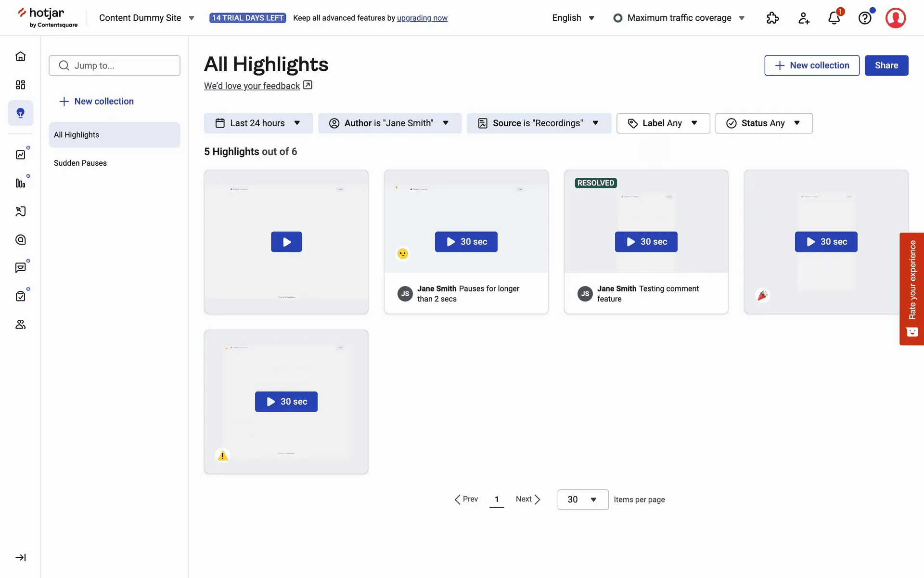The image size is (924, 578).
Task: Click the invite user icon
Action: tap(804, 18)
